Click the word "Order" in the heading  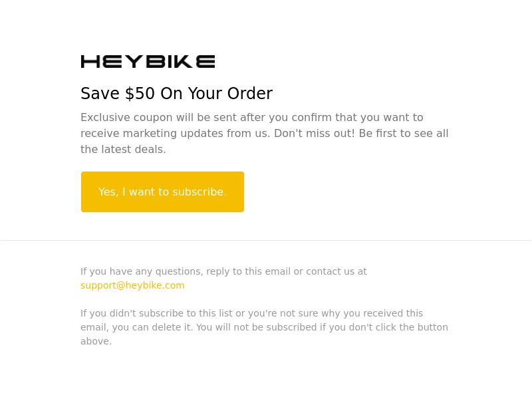[250, 93]
